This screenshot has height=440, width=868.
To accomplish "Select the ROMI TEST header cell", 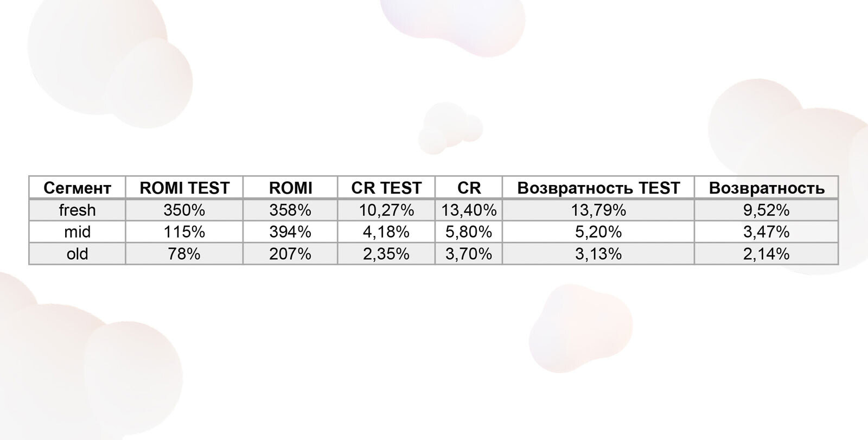I will pos(184,188).
